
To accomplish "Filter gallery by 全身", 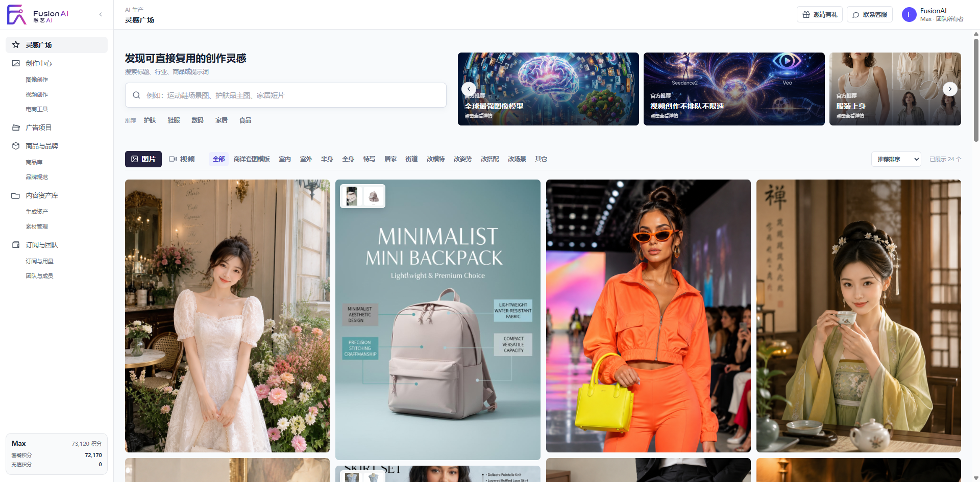I will 348,159.
